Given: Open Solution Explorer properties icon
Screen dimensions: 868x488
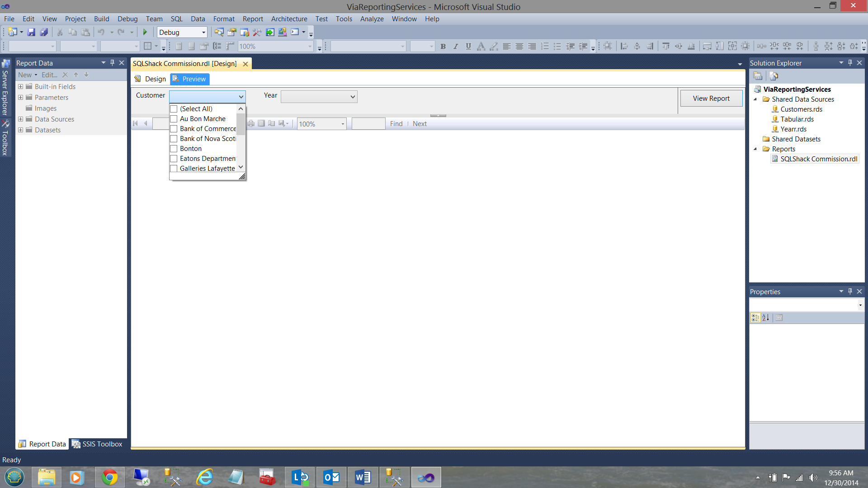Looking at the screenshot, I should (758, 76).
